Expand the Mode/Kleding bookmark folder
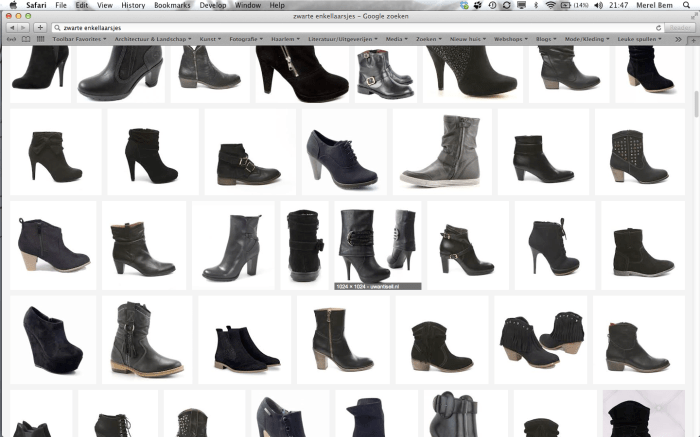700x437 pixels. point(587,39)
